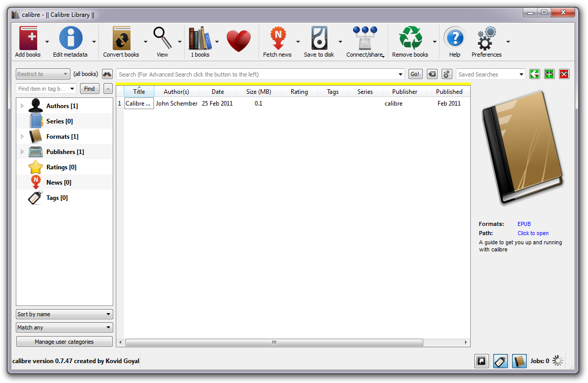The width and height of the screenshot is (588, 383).
Task: Click the Fetch news icon
Action: pyautogui.click(x=278, y=38)
